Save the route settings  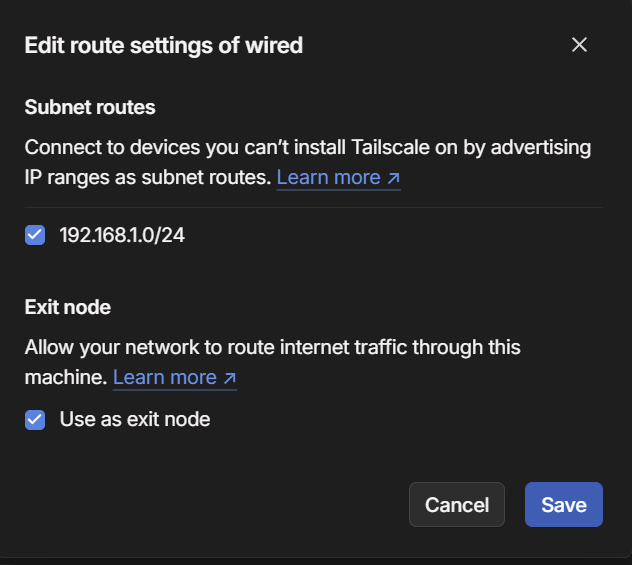(563, 505)
